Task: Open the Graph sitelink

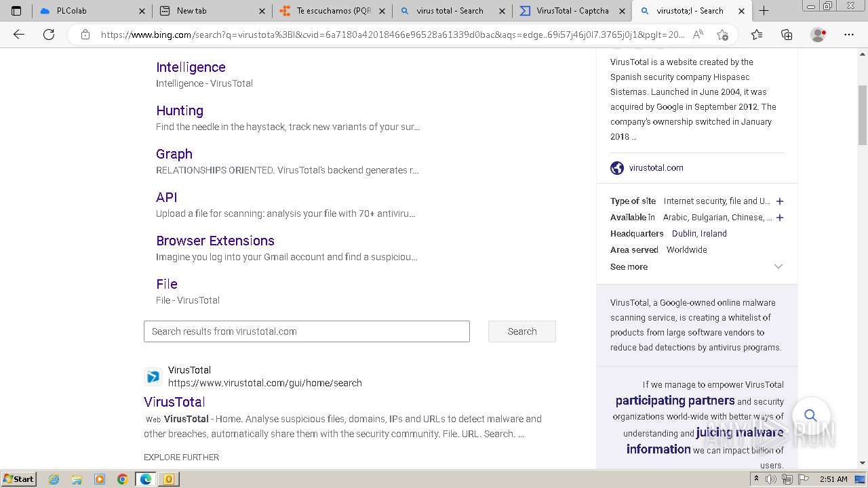Action: (174, 154)
